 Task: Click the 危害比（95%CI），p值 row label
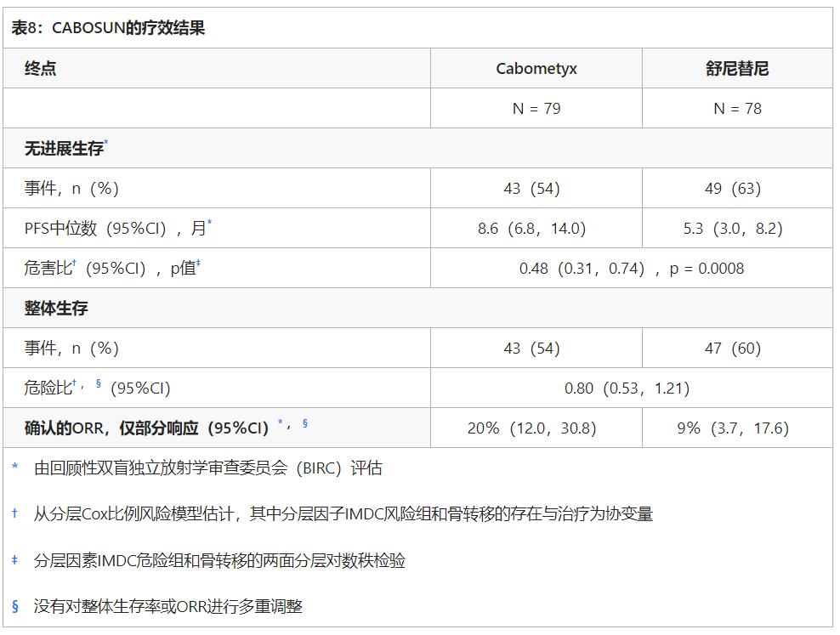pos(112,269)
